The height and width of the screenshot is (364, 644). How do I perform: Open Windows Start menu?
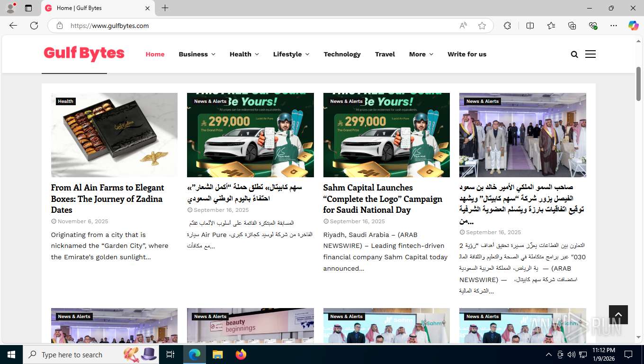[x=11, y=355]
